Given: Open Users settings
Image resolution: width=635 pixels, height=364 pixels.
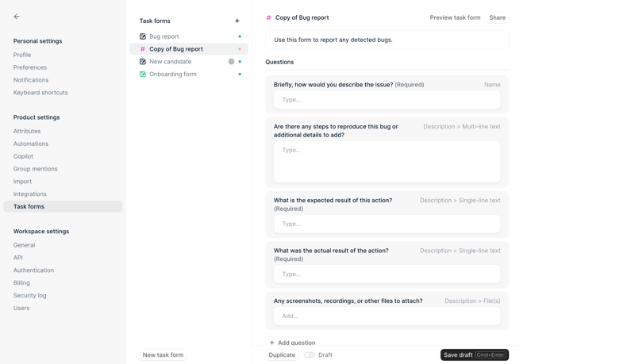Looking at the screenshot, I should [21, 308].
